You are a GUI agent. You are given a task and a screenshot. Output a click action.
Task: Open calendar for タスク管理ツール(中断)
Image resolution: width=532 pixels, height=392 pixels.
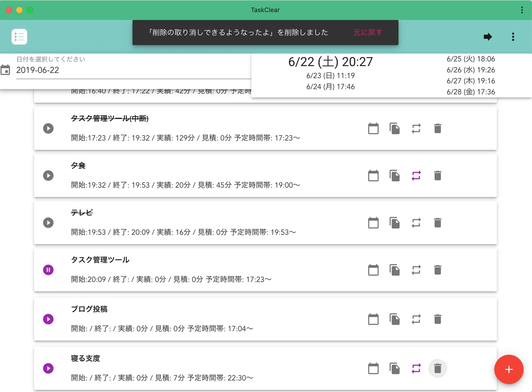click(x=374, y=129)
